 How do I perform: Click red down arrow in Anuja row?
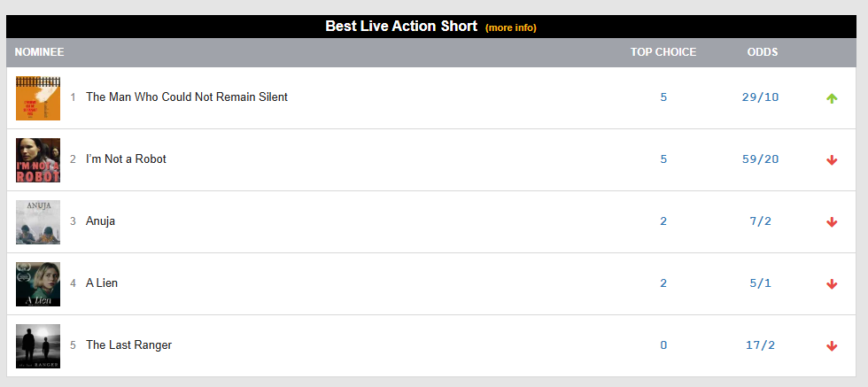pos(832,222)
